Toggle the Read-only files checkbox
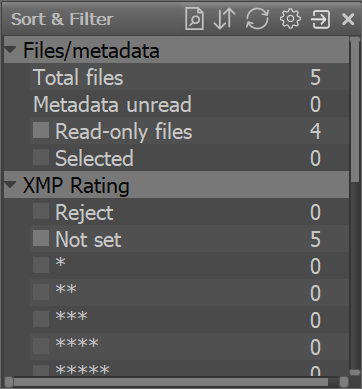The image size is (362, 389). tap(41, 130)
